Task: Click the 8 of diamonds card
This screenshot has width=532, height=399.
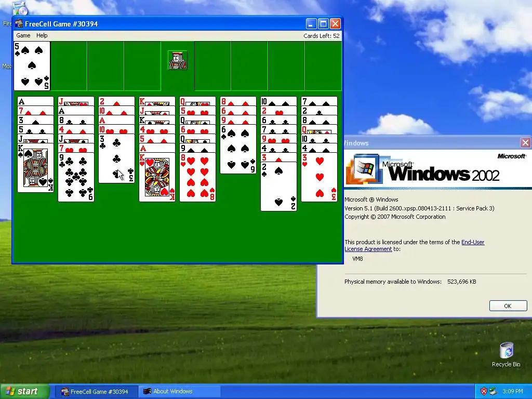Action: [x=238, y=101]
